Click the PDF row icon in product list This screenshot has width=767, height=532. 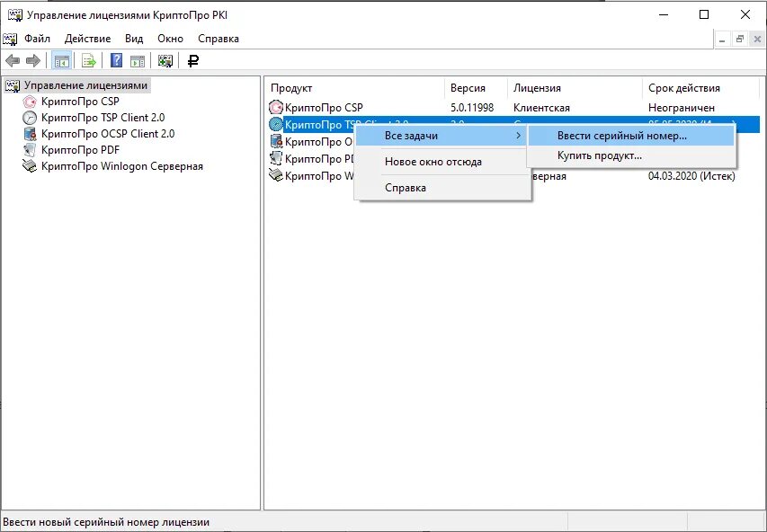click(276, 158)
